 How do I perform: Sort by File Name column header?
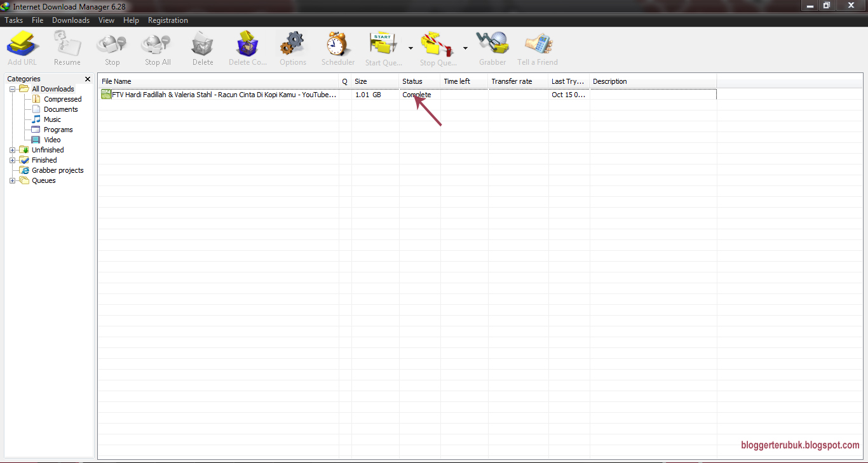(x=219, y=81)
